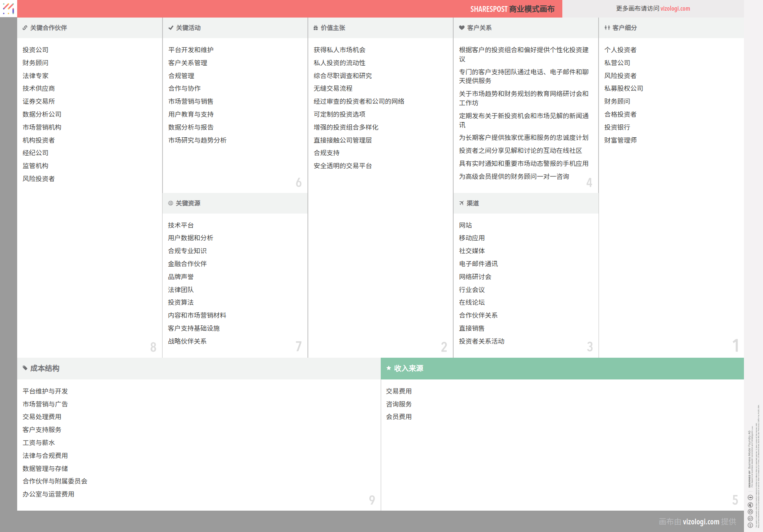The width and height of the screenshot is (763, 532).
Task: Click the Creative Commons license icon
Action: pos(750,525)
